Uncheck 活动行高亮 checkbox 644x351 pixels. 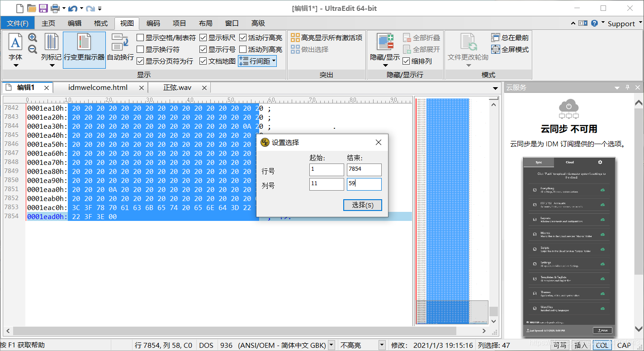tap(243, 37)
